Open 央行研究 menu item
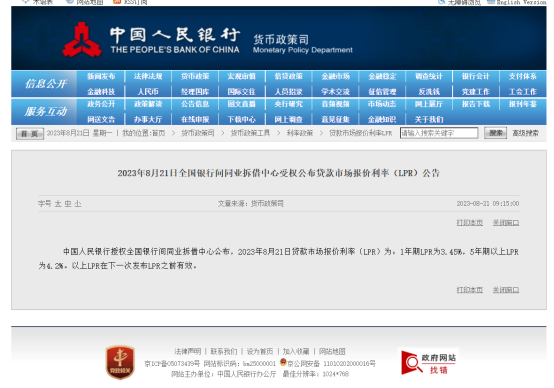 click(x=289, y=104)
